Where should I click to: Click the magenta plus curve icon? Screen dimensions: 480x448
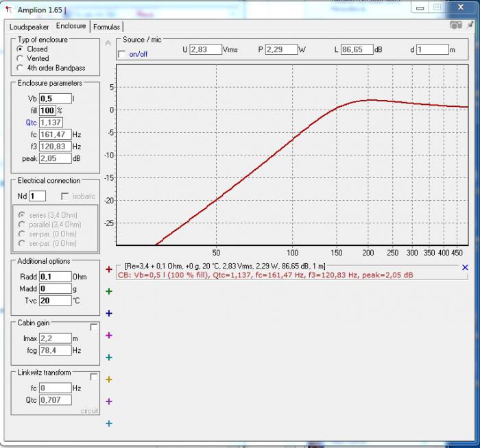coord(108,336)
